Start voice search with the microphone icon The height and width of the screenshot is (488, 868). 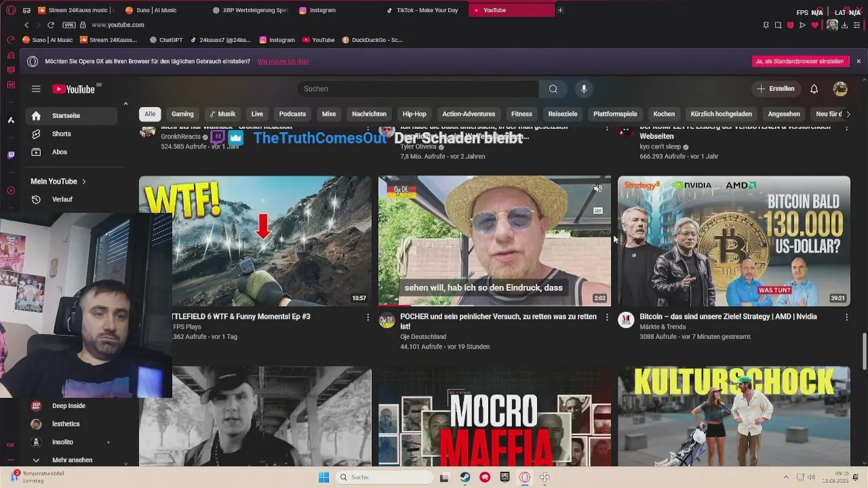(x=583, y=89)
